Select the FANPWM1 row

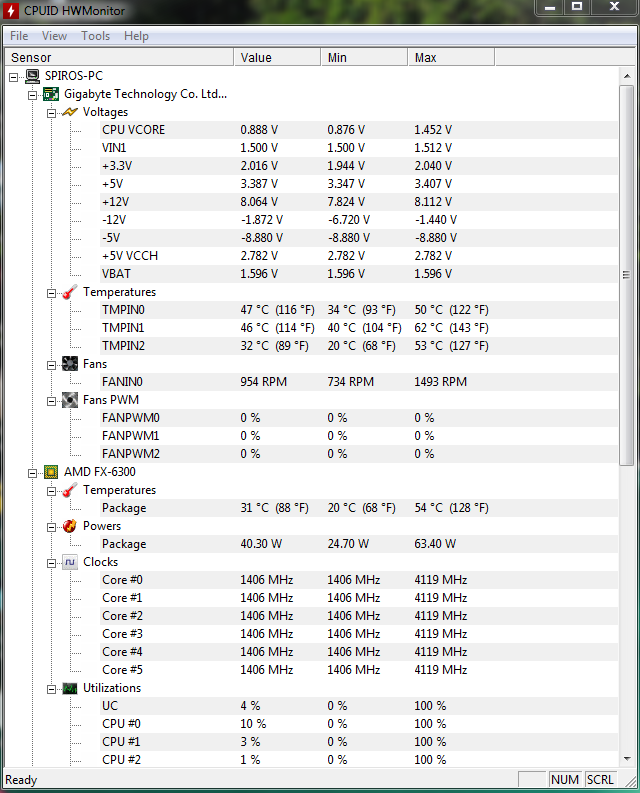359,436
